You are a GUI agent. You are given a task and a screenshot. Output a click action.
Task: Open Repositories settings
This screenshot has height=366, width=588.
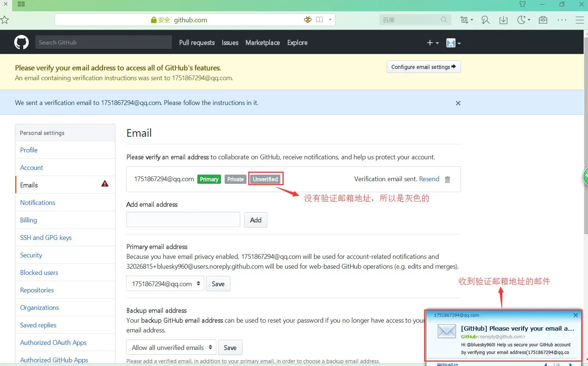click(65, 290)
